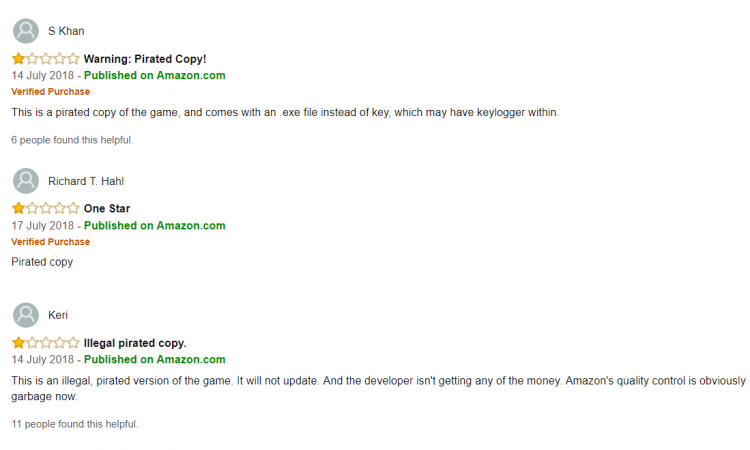Open S Khan's profile avatar icon

[26, 31]
